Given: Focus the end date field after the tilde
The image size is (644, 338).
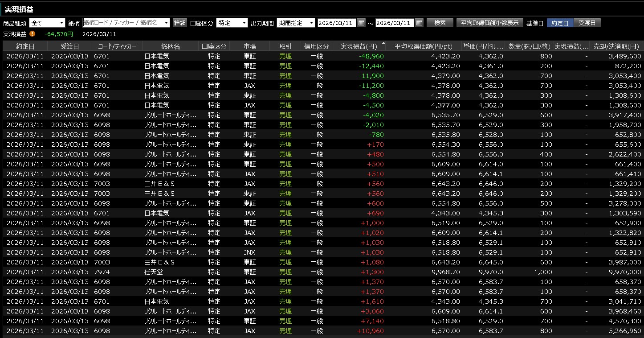Looking at the screenshot, I should [395, 23].
